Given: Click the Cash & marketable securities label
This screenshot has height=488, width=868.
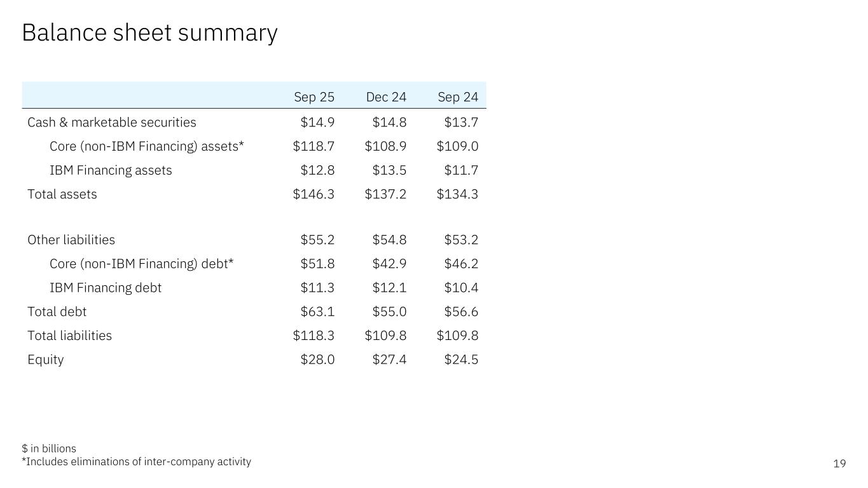Looking at the screenshot, I should pyautogui.click(x=112, y=122).
